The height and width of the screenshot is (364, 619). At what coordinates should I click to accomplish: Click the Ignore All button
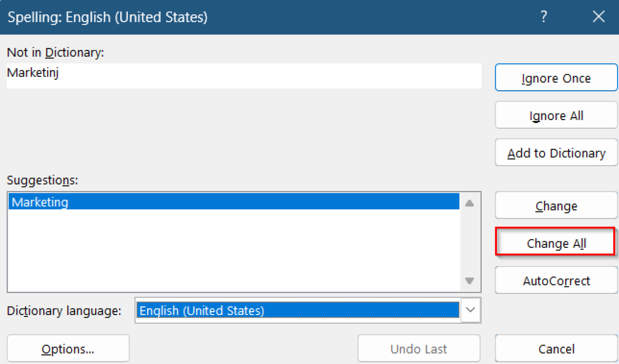point(556,115)
